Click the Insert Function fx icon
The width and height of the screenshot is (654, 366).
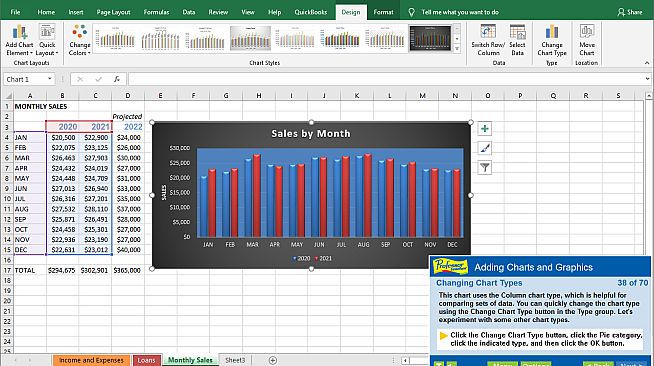pyautogui.click(x=117, y=79)
